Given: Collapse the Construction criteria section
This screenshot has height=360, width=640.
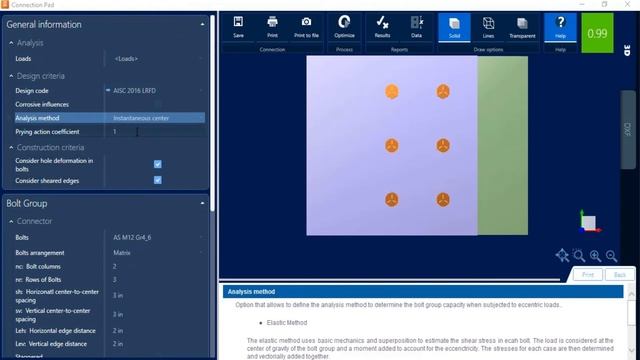Looking at the screenshot, I should point(11,147).
